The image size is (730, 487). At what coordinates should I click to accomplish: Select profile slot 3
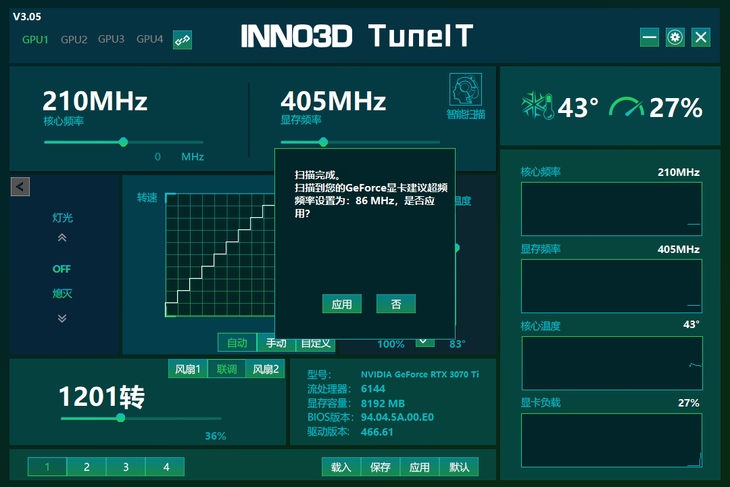[x=125, y=467]
